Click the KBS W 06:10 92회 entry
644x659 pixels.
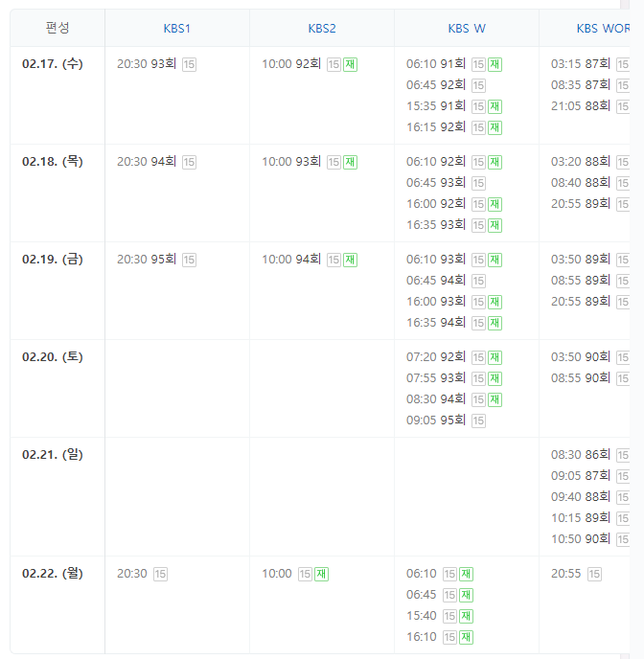pyautogui.click(x=436, y=161)
